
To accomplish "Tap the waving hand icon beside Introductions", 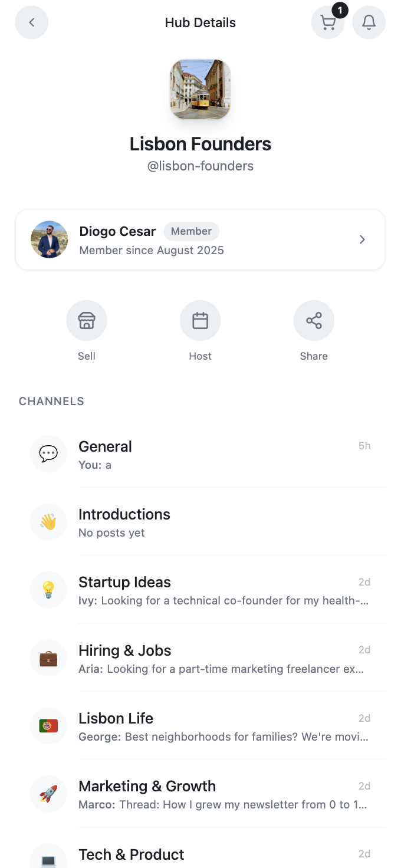I will 48,521.
